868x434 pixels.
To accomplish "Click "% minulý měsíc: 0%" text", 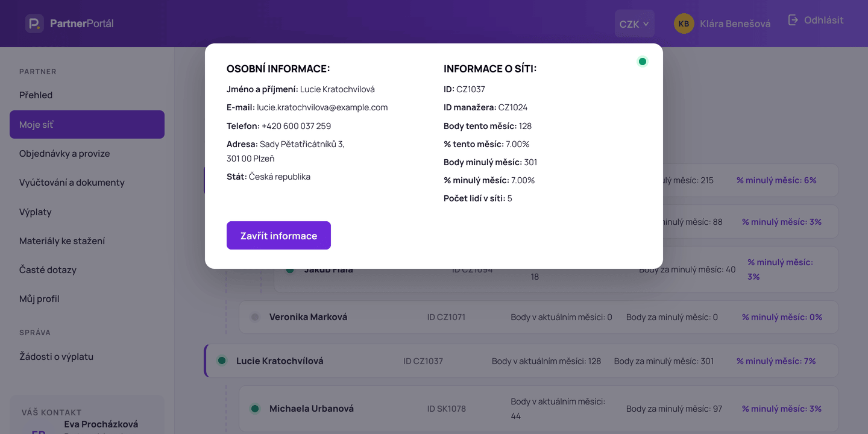I will point(782,317).
